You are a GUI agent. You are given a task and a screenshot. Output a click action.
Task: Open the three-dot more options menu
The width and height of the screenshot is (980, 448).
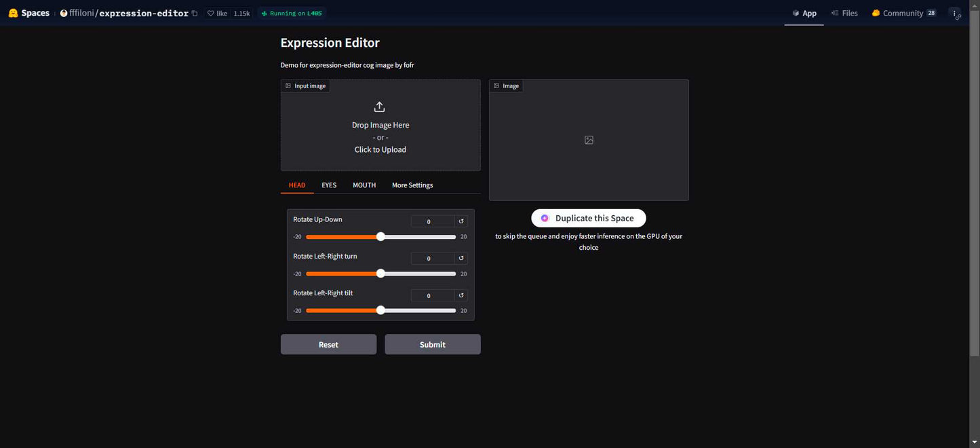point(955,13)
